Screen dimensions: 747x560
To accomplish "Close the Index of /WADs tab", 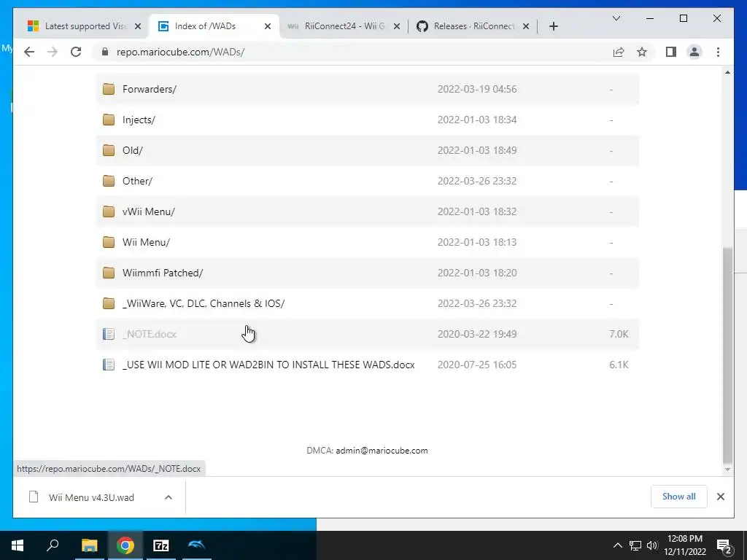I will [x=268, y=26].
